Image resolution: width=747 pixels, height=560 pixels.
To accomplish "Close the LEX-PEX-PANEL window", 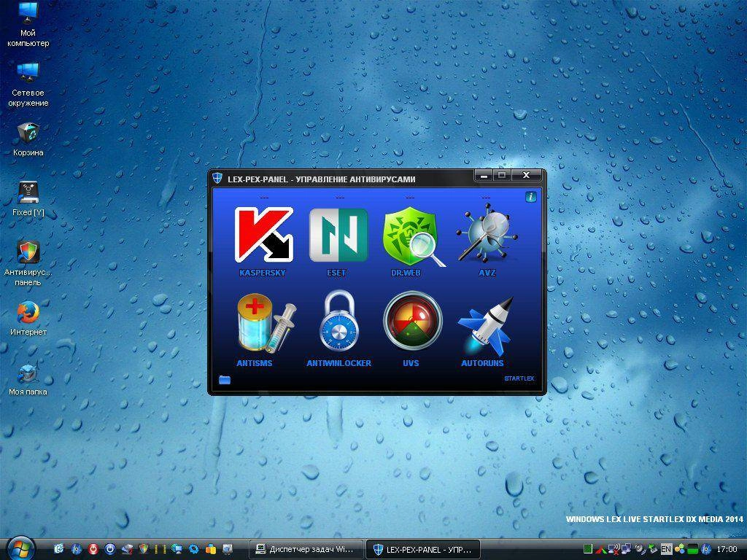I will coord(527,175).
